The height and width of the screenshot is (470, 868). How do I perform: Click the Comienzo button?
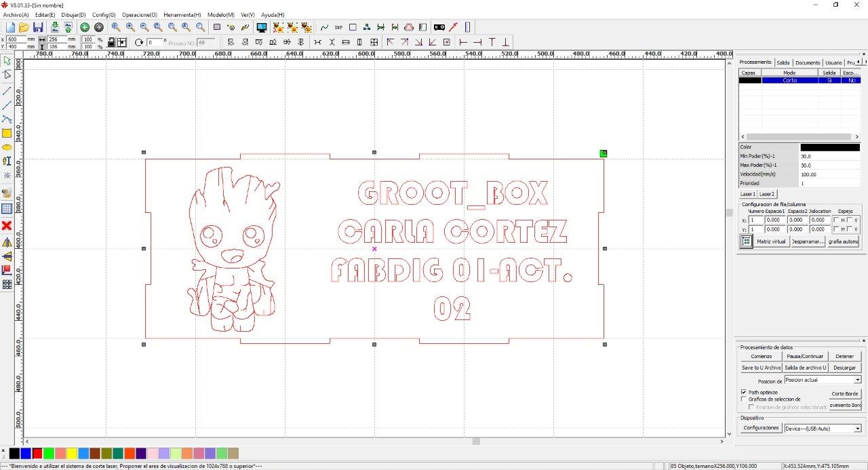(x=761, y=356)
